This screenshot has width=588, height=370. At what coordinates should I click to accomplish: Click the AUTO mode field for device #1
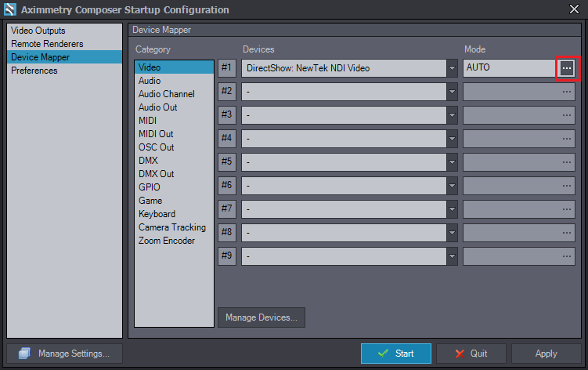click(509, 68)
